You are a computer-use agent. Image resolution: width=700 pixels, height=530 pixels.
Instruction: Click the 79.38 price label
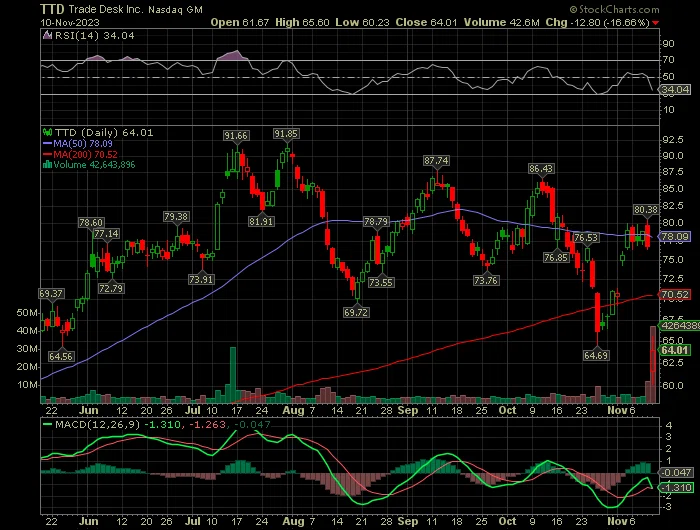coord(176,217)
